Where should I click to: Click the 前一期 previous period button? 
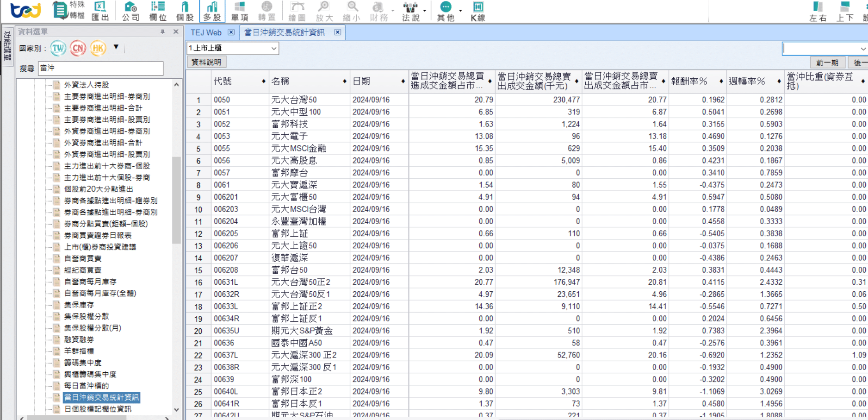pos(827,63)
